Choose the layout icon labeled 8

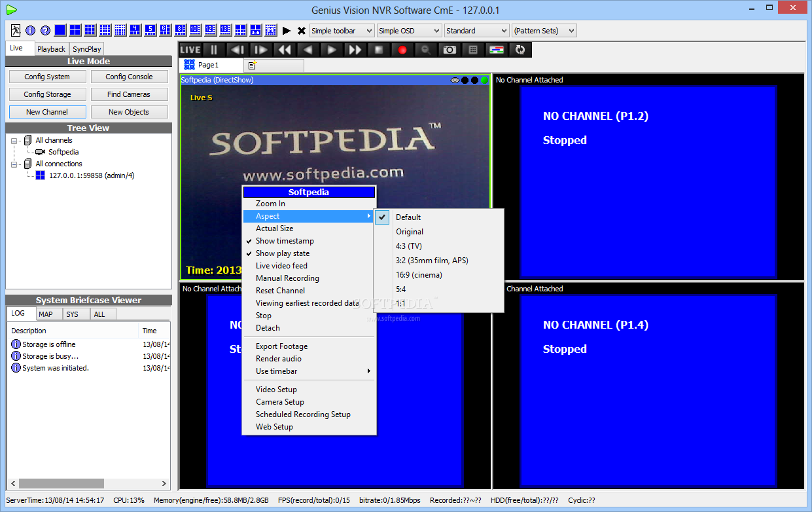coord(180,30)
